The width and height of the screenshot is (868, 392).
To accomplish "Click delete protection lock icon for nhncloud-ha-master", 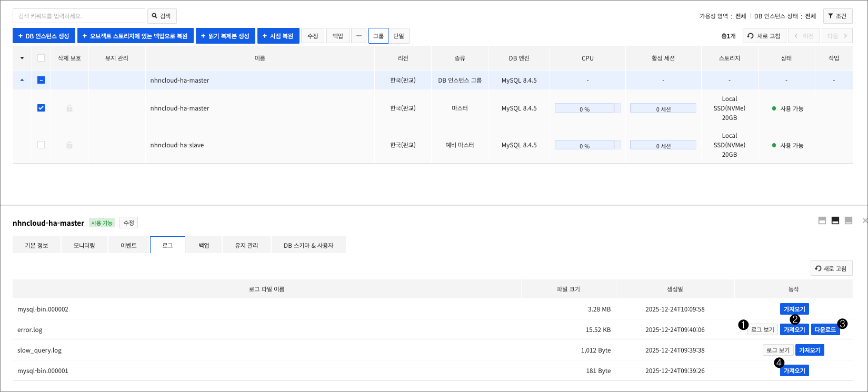I will [x=69, y=108].
